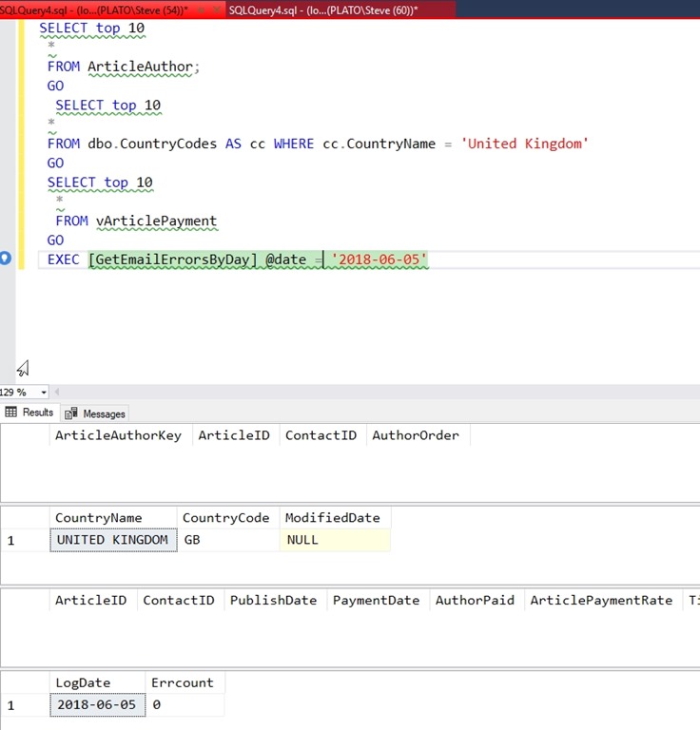Select the ArticlePaymentRate column header
The image size is (700, 730).
601,600
